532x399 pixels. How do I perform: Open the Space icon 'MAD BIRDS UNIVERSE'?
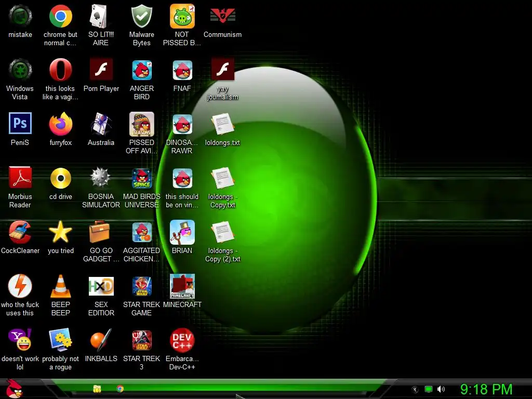(141, 178)
